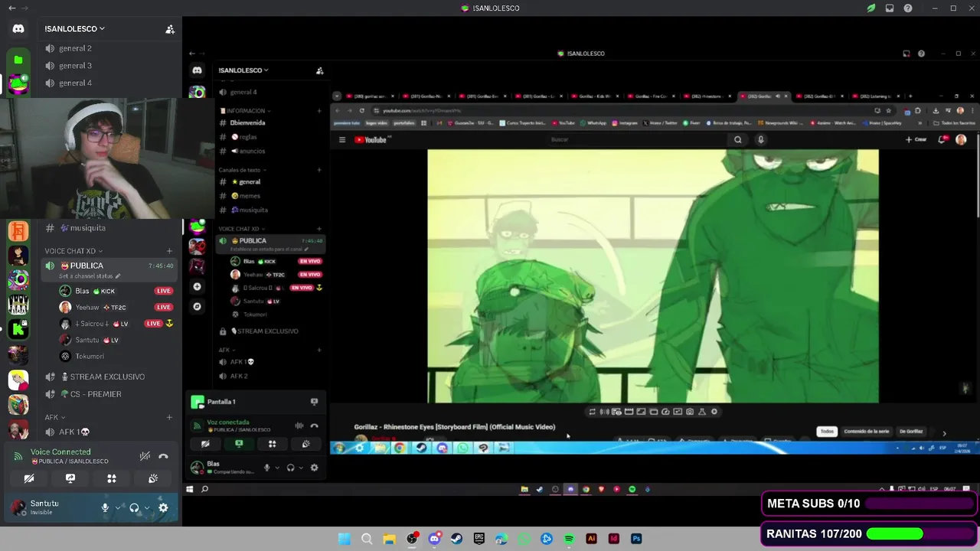The image size is (980, 551).
Task: Collapse the AFK category
Action: 54,417
